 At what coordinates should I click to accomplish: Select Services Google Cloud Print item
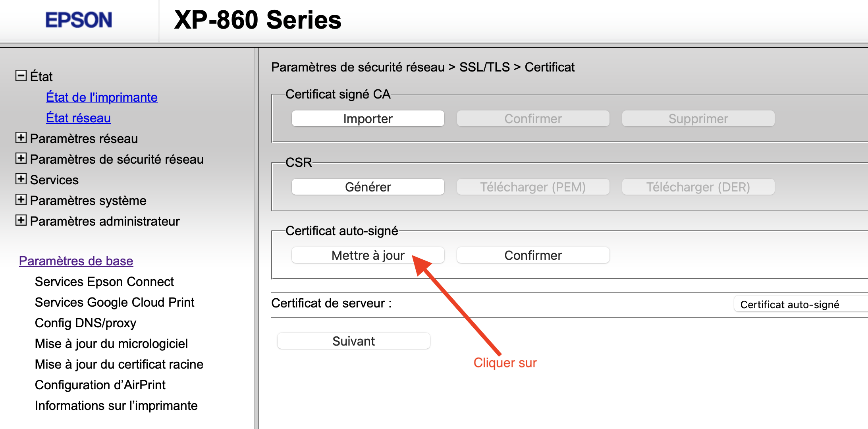[x=114, y=302]
